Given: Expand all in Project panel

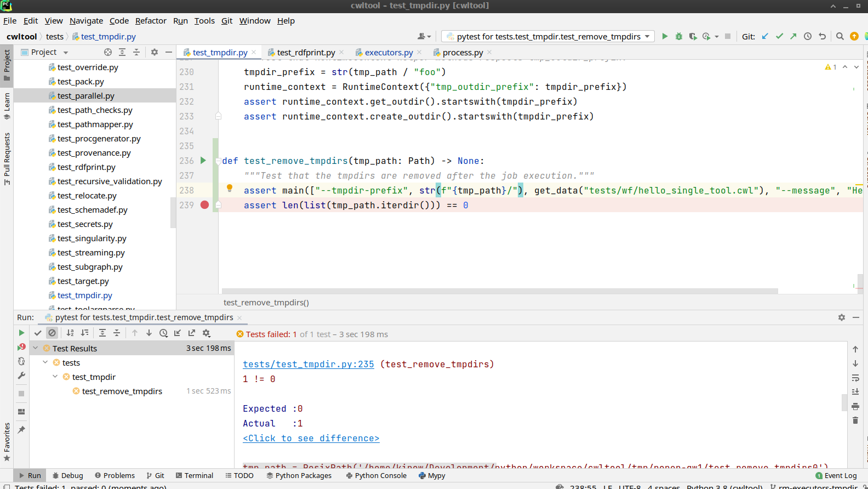Looking at the screenshot, I should 122,52.
